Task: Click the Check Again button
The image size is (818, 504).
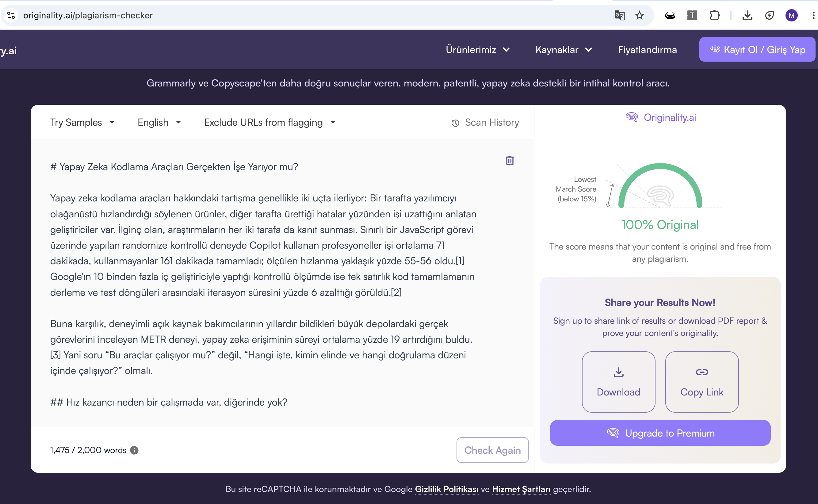Action: [x=492, y=450]
